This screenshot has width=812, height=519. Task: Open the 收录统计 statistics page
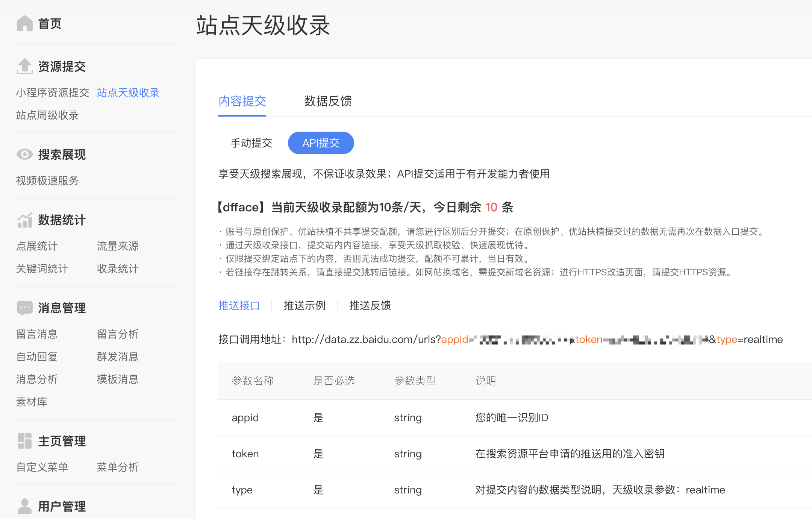click(117, 269)
